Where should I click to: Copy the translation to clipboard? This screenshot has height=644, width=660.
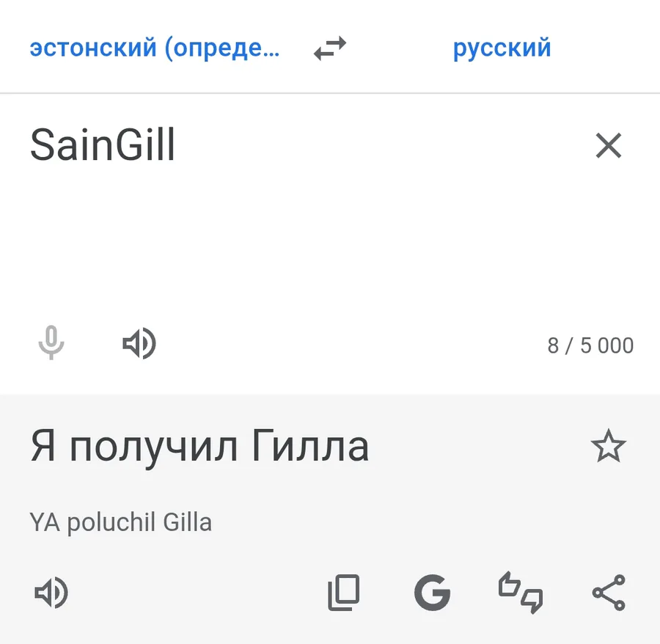(x=343, y=593)
